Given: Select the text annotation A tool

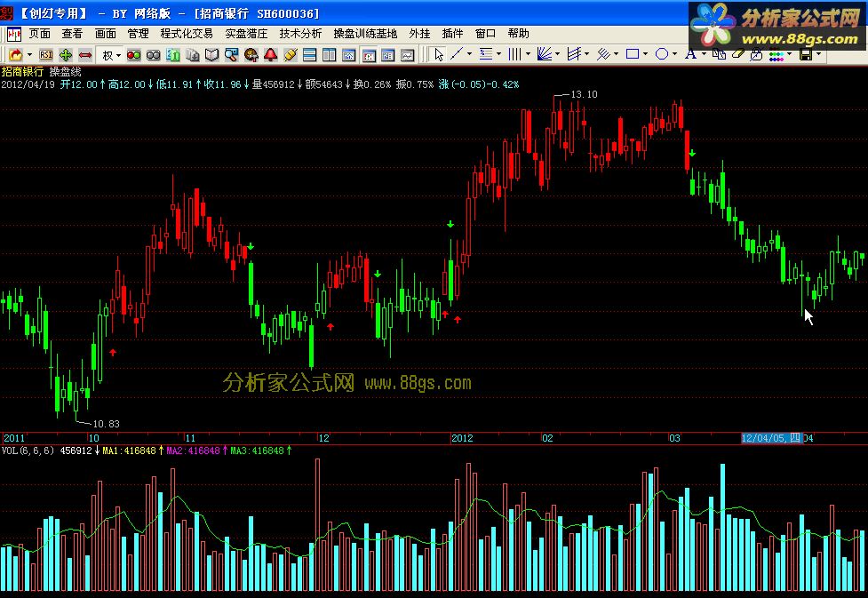Looking at the screenshot, I should click(690, 53).
